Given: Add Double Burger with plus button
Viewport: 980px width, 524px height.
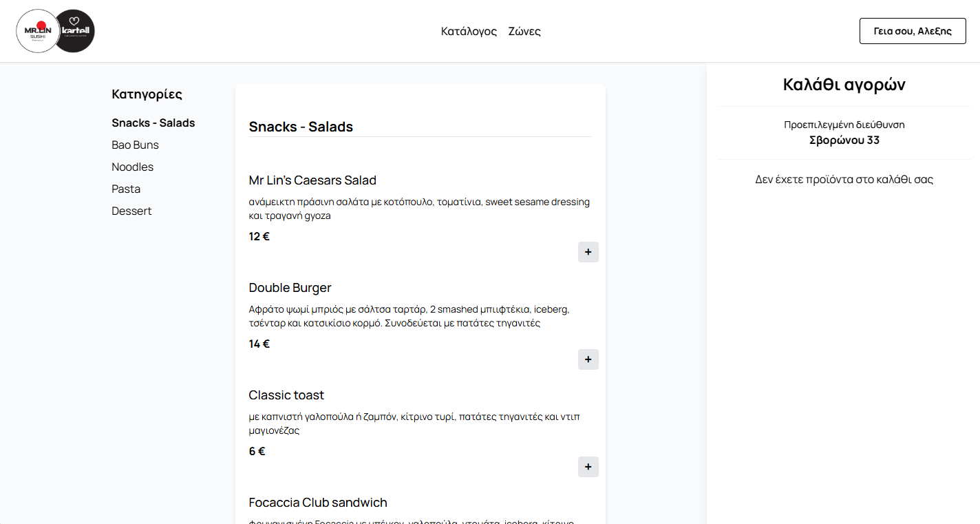Looking at the screenshot, I should [x=588, y=359].
